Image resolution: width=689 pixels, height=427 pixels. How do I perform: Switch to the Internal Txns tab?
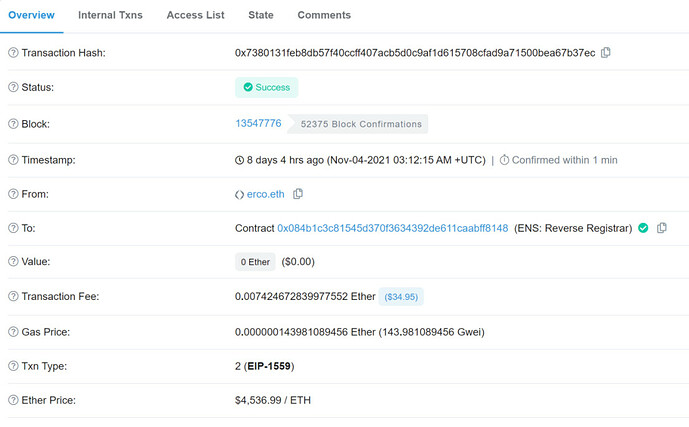pos(110,15)
